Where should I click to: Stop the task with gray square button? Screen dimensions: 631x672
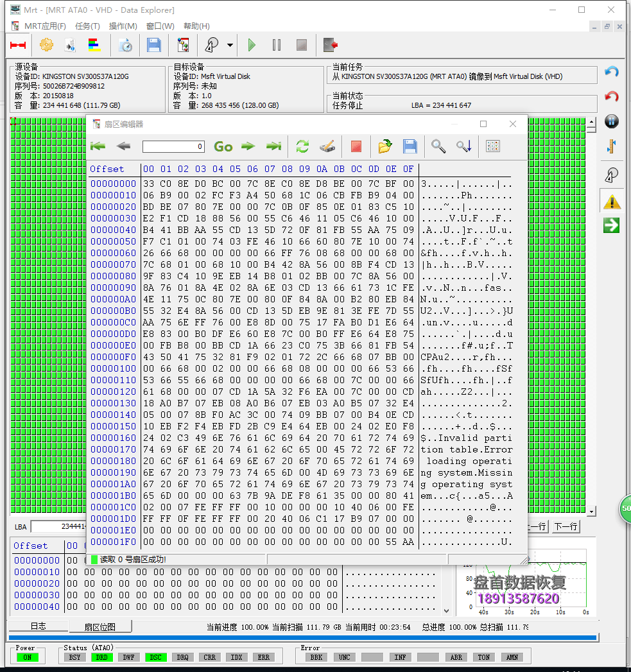click(302, 44)
